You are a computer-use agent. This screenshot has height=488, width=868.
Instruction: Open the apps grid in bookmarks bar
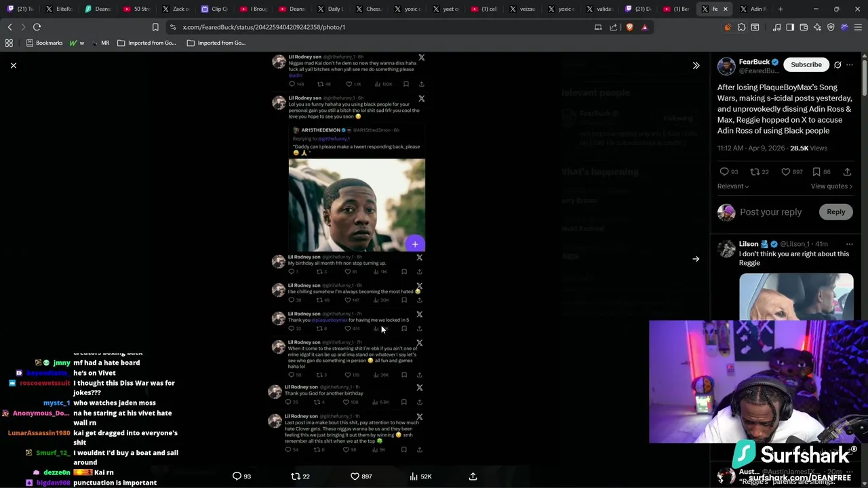(x=9, y=43)
